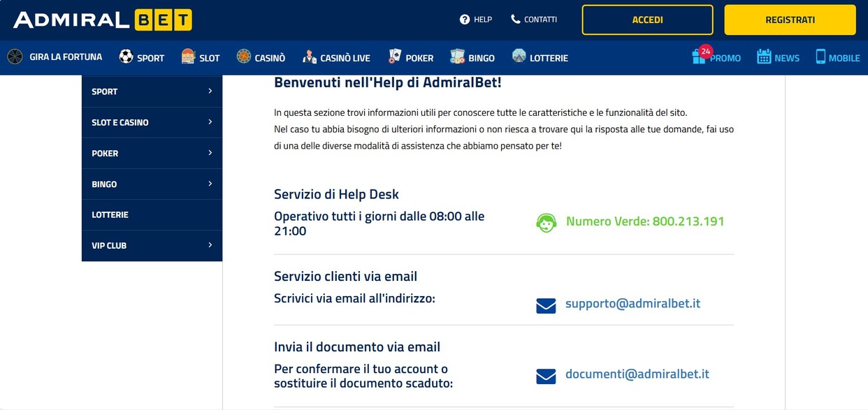Click the AdmiralBet logo
This screenshot has width=868, height=410.
[102, 20]
